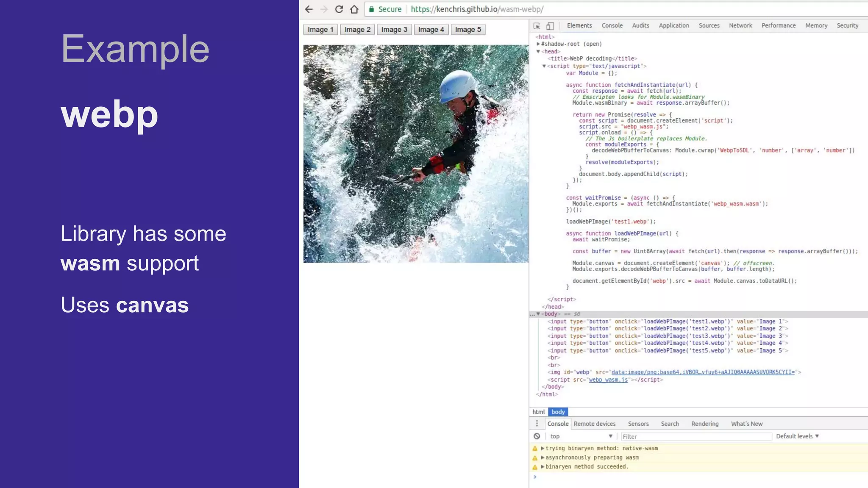
Task: Clear console with the circle-slash icon
Action: [537, 436]
